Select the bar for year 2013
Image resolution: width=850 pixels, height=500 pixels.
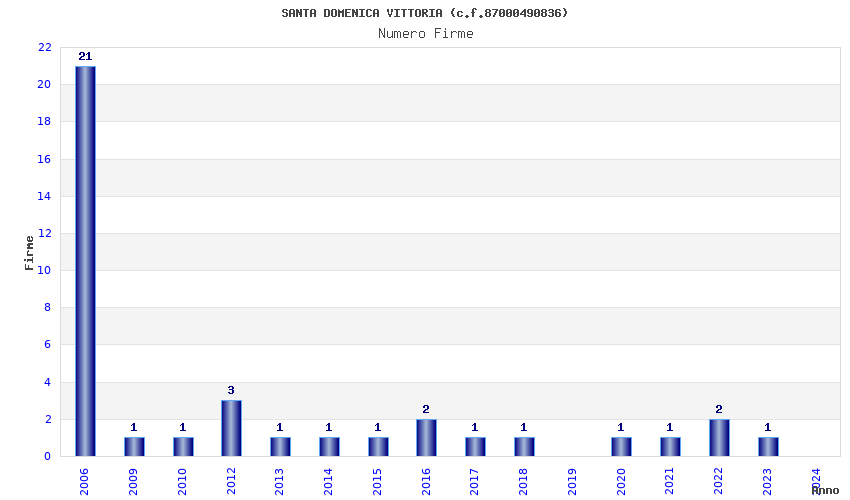(x=280, y=447)
